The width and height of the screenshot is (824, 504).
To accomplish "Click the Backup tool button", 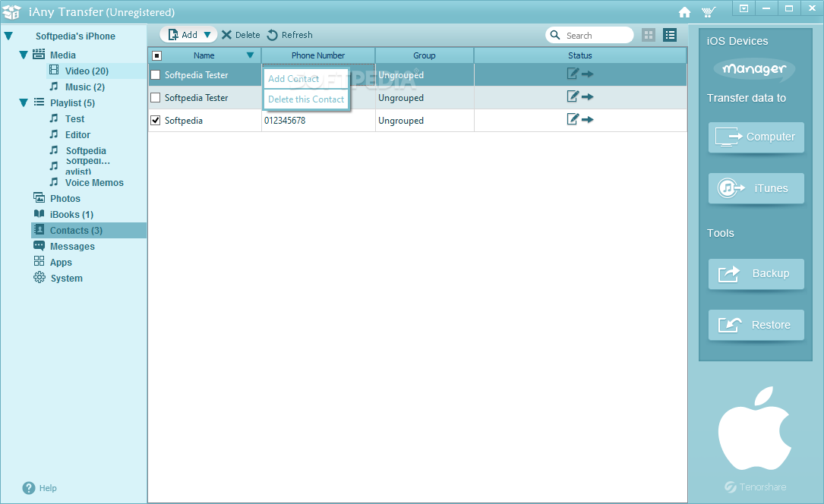I will pyautogui.click(x=756, y=273).
